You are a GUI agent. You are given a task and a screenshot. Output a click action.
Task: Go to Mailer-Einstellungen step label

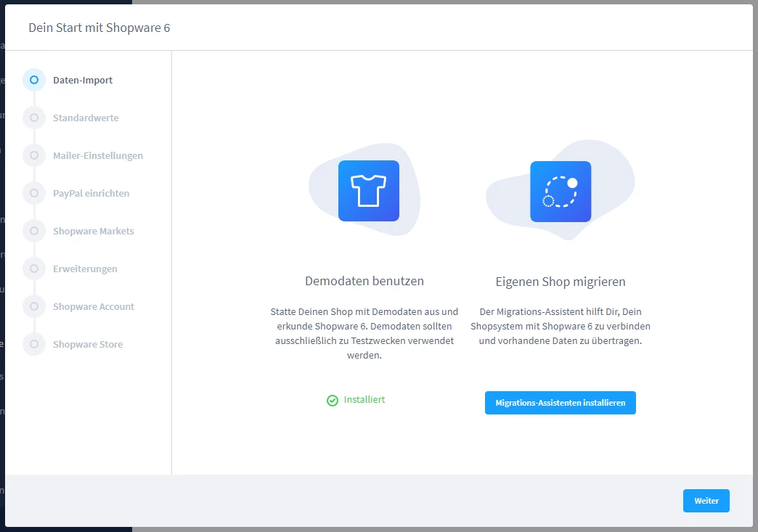pyautogui.click(x=98, y=156)
